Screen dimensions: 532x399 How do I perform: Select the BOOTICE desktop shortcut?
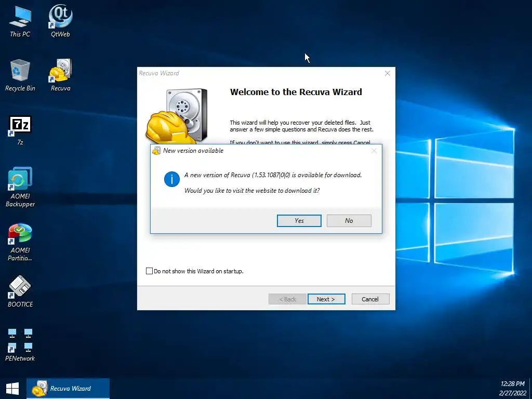pos(20,292)
